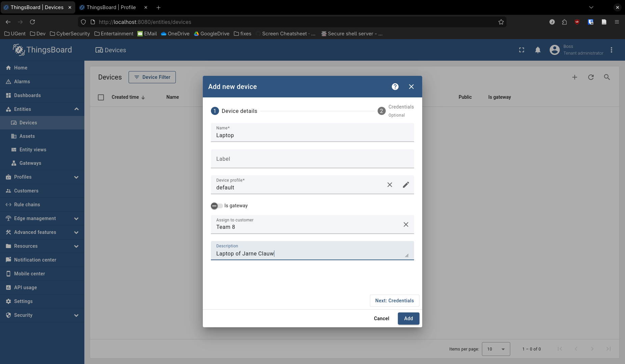Open the Rule chains menu item
The height and width of the screenshot is (364, 625).
[x=27, y=205]
